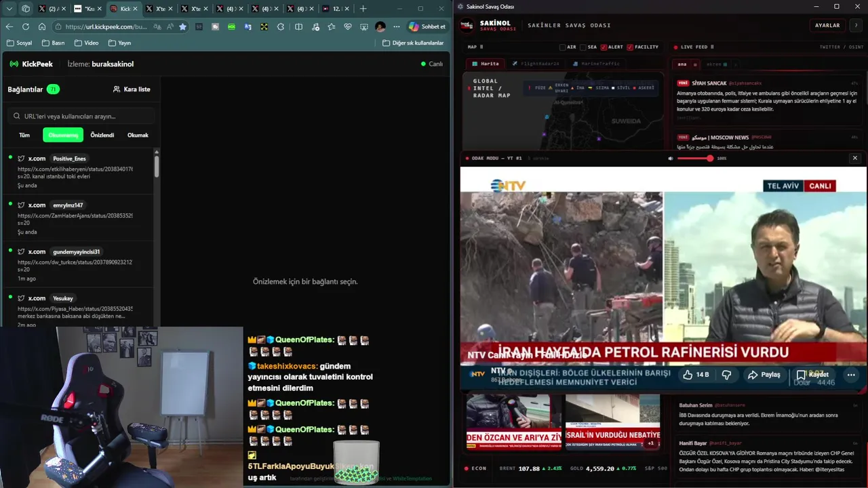Open more options on NTV video

[x=850, y=374]
